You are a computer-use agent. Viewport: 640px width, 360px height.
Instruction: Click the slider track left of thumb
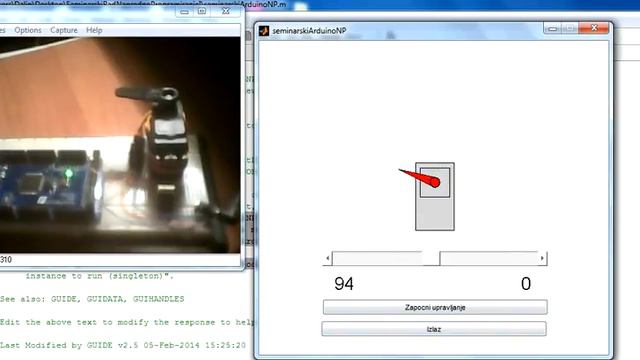pyautogui.click(x=377, y=258)
